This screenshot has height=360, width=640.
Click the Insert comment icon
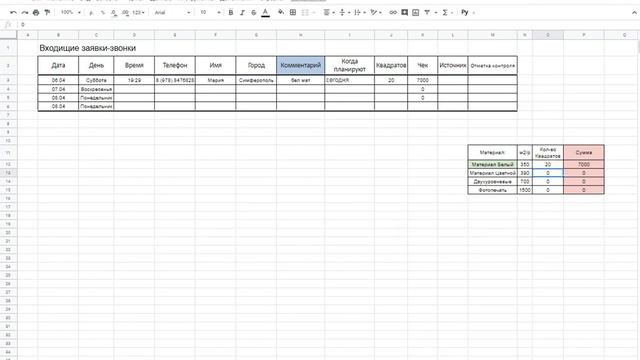point(404,13)
